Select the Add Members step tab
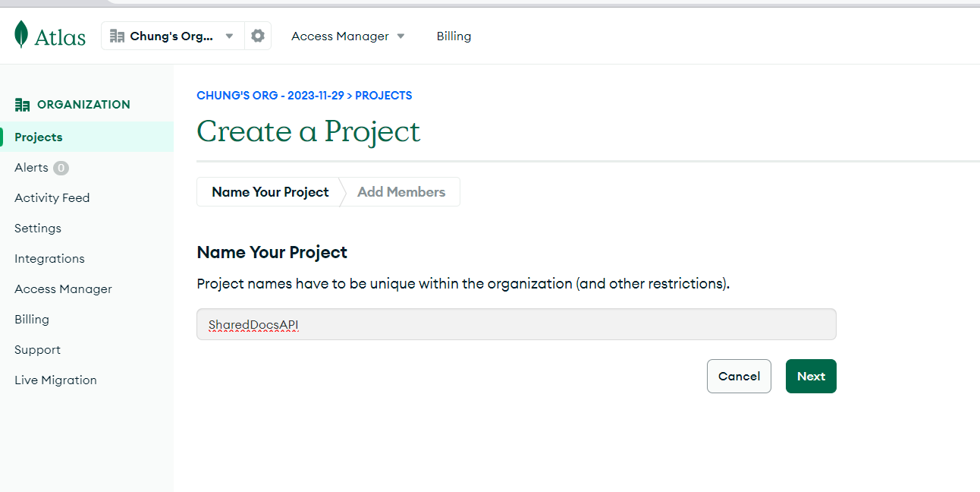 coord(401,192)
